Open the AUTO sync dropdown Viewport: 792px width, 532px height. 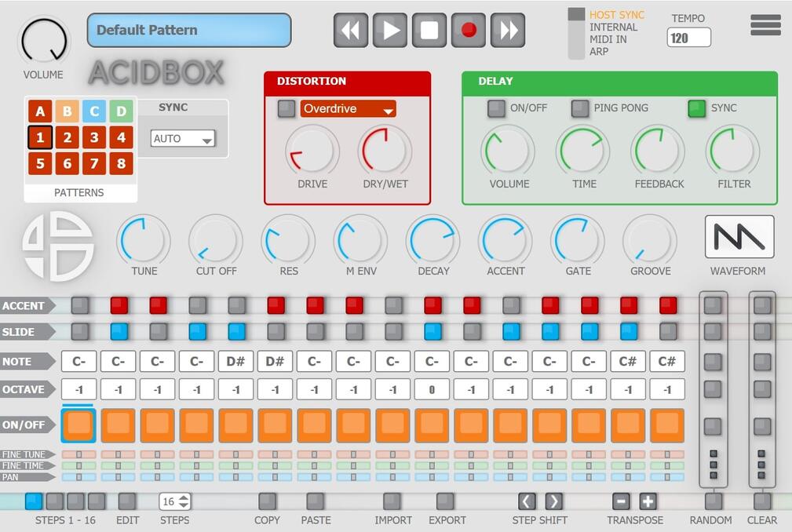tap(182, 138)
